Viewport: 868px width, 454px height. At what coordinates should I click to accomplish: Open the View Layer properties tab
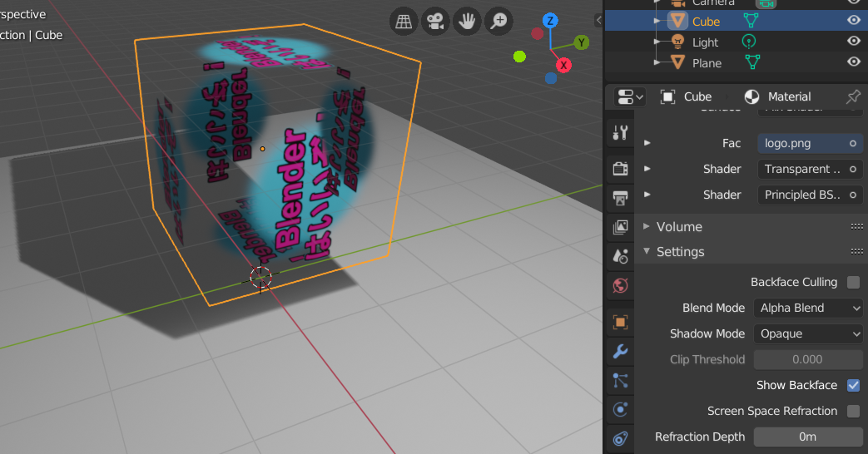tap(620, 227)
